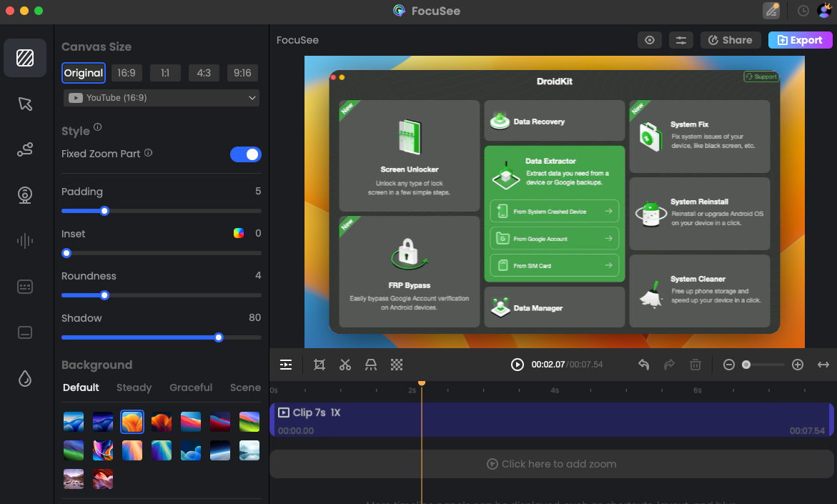Click the Spotlight tool icon
The image size is (837, 504).
pyautogui.click(x=370, y=365)
